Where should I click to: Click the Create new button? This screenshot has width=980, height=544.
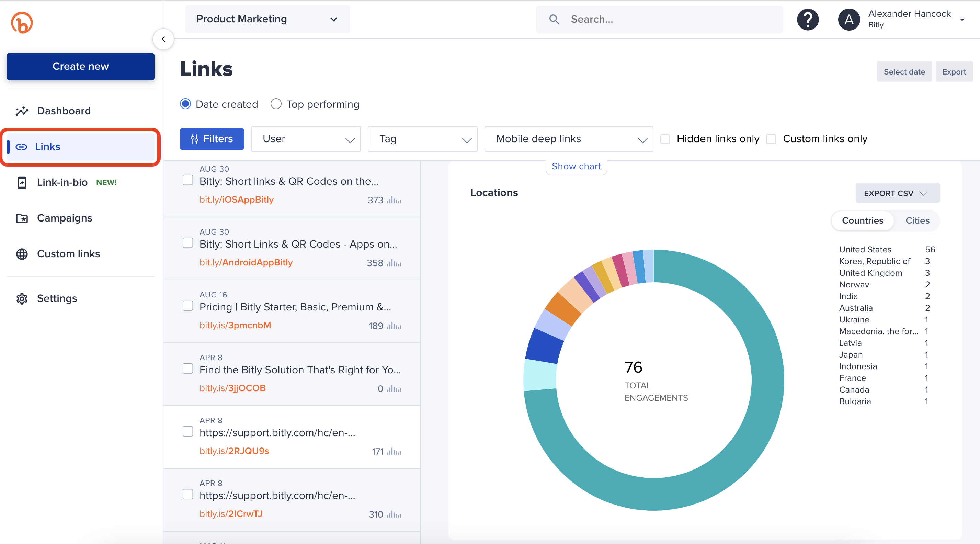pos(80,66)
